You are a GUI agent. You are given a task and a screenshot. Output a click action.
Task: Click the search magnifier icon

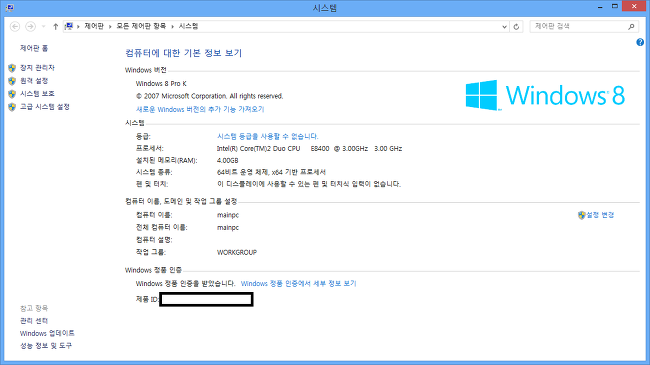pos(631,27)
